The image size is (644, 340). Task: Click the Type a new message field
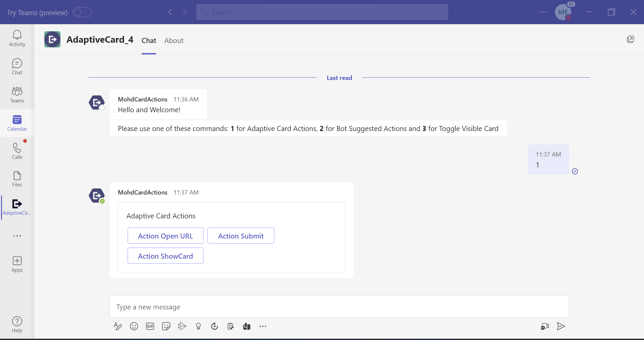tap(339, 307)
